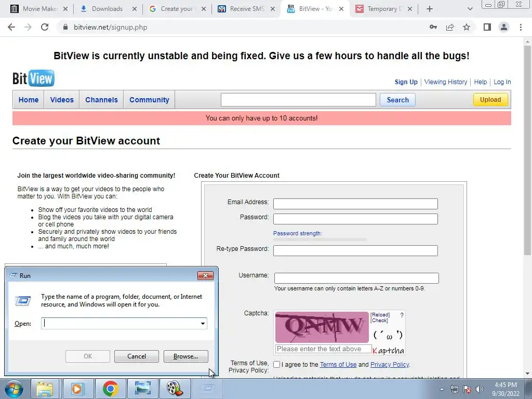Focus the Re-type Password field
532x399 pixels.
(355, 251)
